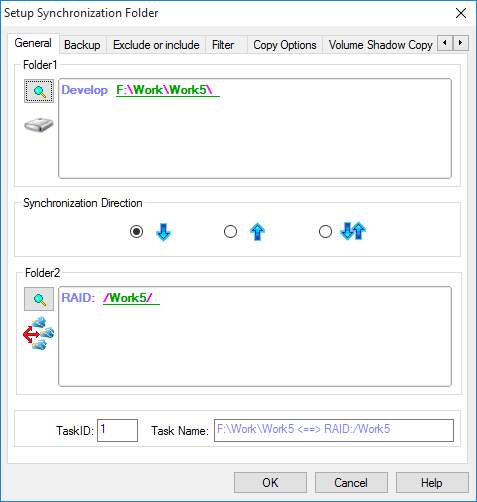Click the two-way arrows sync icon

(x=353, y=231)
